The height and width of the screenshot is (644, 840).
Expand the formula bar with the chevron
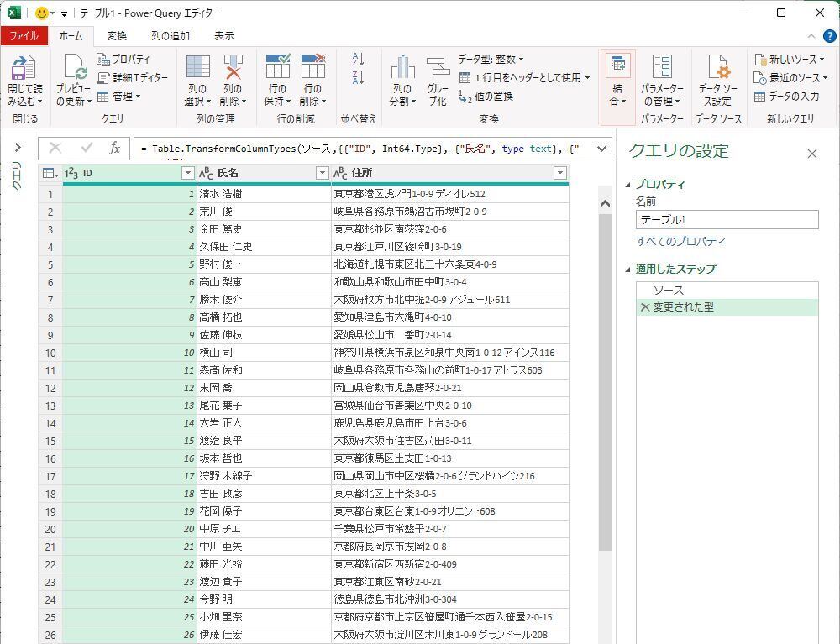point(601,149)
